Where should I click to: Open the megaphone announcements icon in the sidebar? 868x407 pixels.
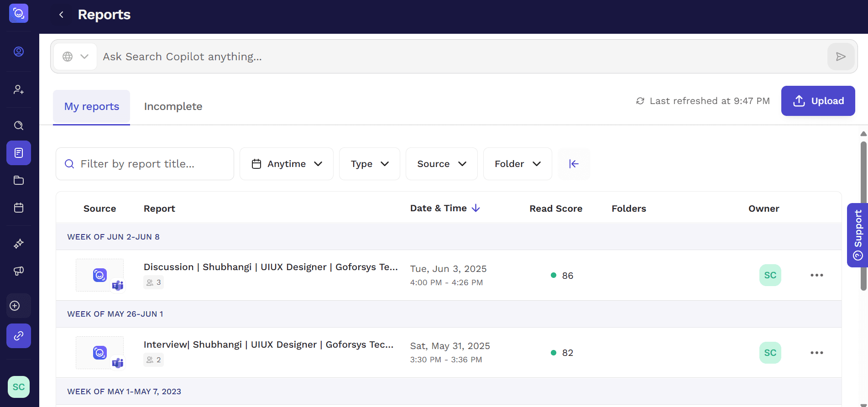coord(19,271)
